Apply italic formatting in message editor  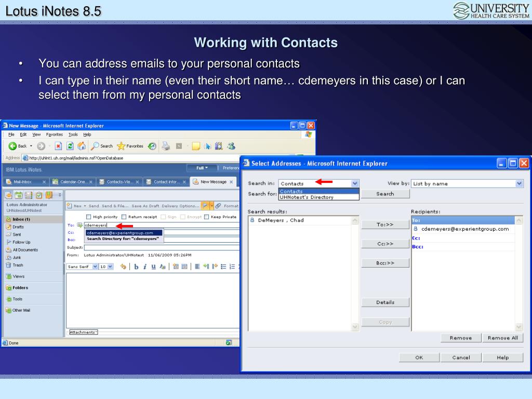click(x=145, y=267)
